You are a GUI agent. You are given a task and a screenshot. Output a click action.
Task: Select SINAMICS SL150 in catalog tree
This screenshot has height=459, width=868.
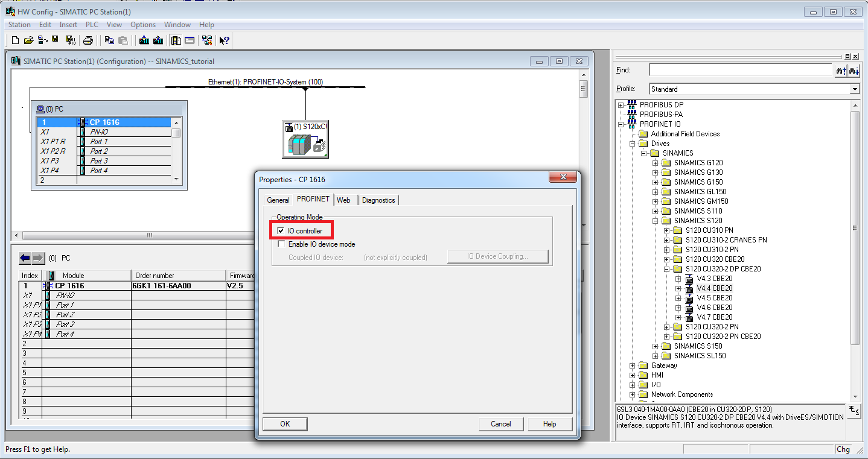[700, 356]
